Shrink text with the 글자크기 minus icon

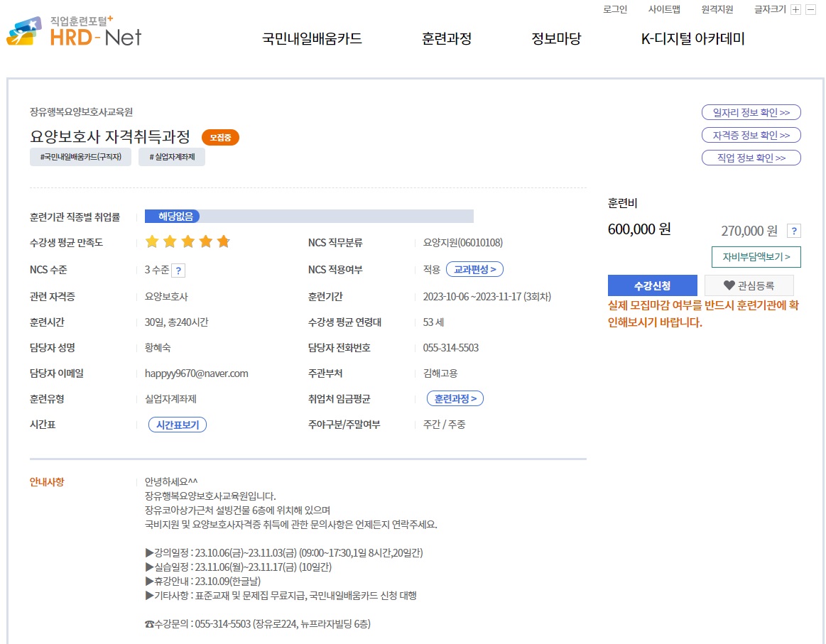812,10
